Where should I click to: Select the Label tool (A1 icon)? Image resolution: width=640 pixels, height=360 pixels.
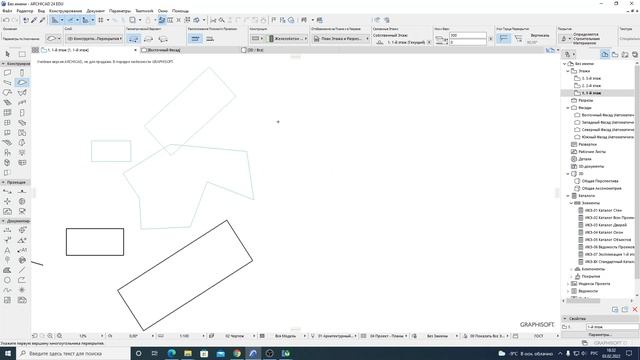(x=22, y=250)
